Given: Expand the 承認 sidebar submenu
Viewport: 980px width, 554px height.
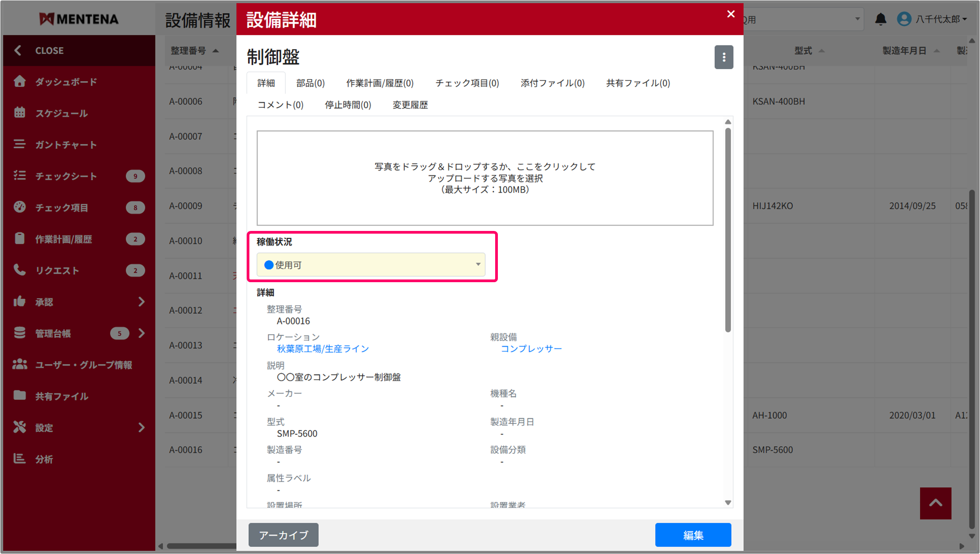Looking at the screenshot, I should 141,301.
